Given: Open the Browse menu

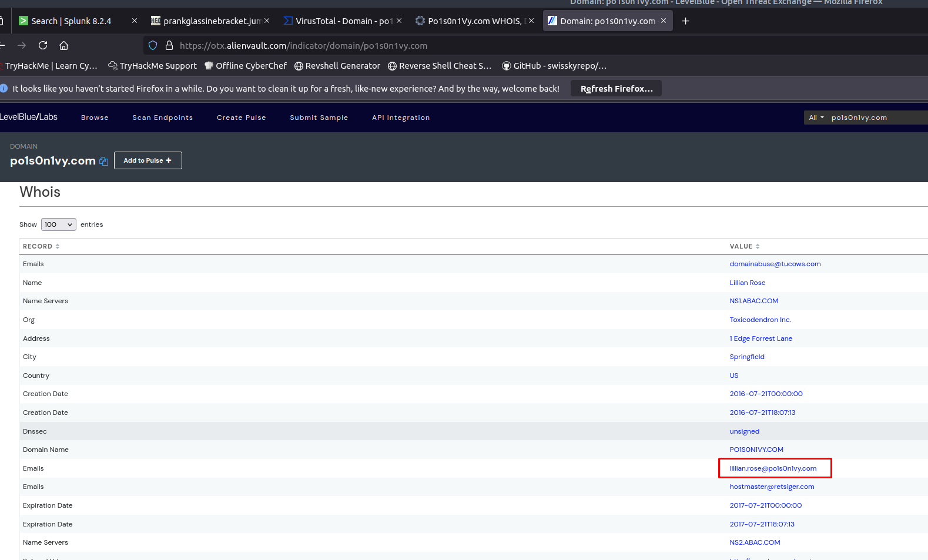Looking at the screenshot, I should pyautogui.click(x=95, y=118).
